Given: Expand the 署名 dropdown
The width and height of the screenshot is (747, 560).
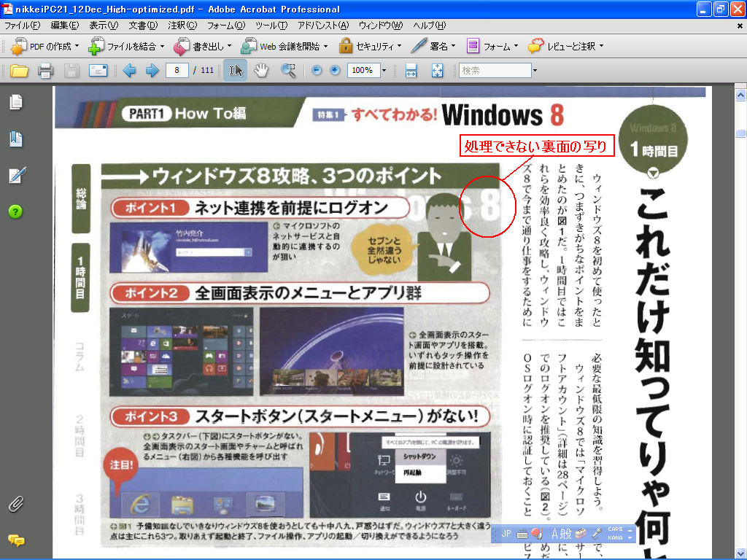Looking at the screenshot, I should point(453,46).
